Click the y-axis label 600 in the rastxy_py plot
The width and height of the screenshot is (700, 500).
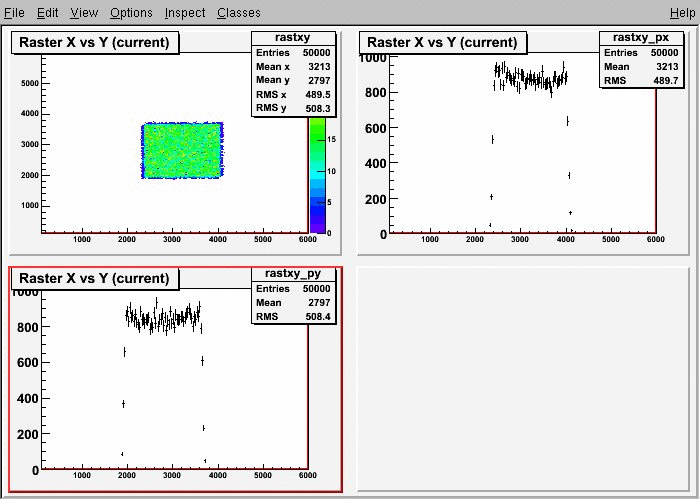click(28, 362)
